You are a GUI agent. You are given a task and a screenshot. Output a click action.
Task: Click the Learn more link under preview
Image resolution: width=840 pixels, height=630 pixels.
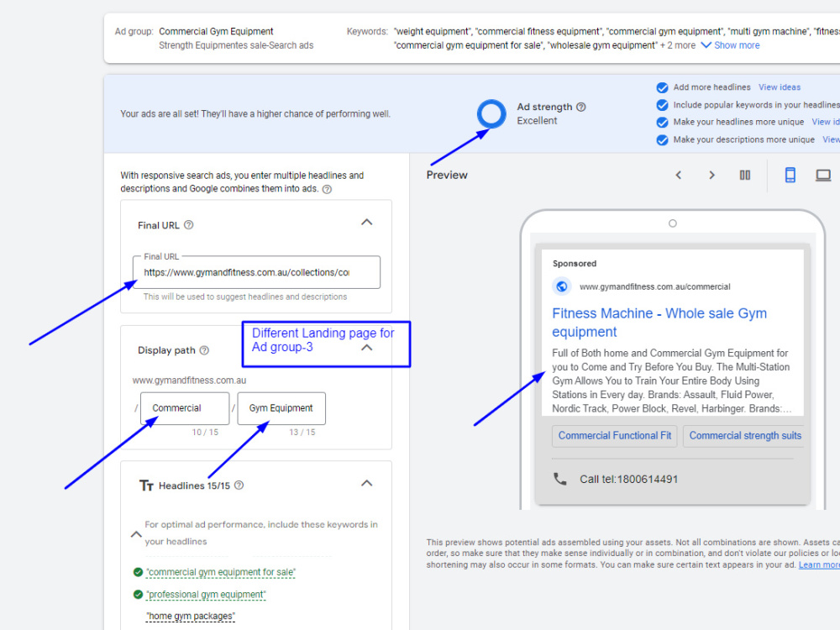[819, 564]
